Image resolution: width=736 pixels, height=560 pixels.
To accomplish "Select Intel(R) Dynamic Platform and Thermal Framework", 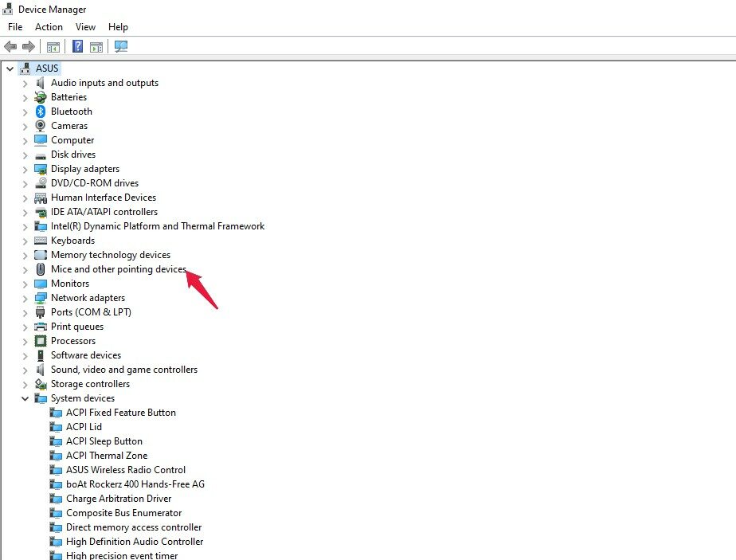I will [x=158, y=226].
